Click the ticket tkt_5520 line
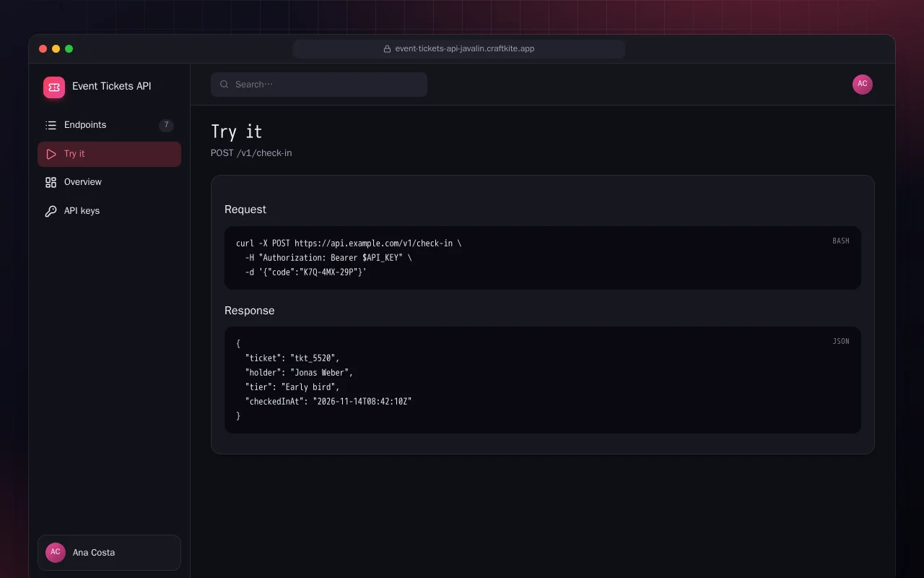Viewport: 924px width, 578px height. point(292,358)
